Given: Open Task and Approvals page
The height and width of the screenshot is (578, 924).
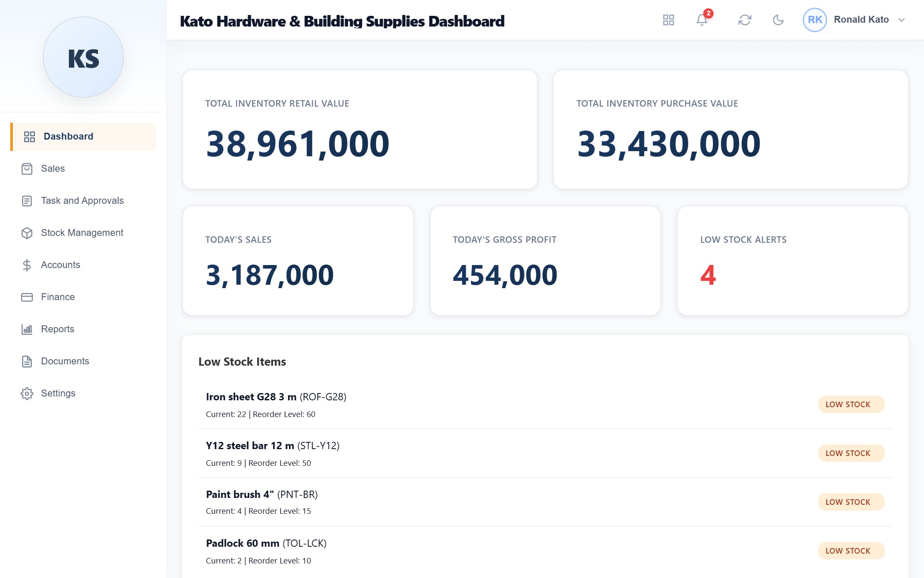Looking at the screenshot, I should (83, 201).
